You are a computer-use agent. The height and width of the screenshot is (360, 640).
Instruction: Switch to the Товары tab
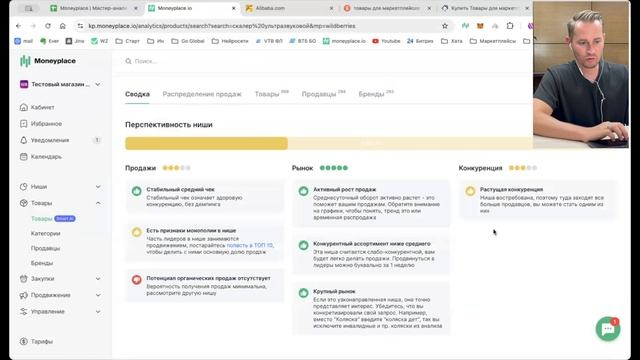(x=271, y=94)
